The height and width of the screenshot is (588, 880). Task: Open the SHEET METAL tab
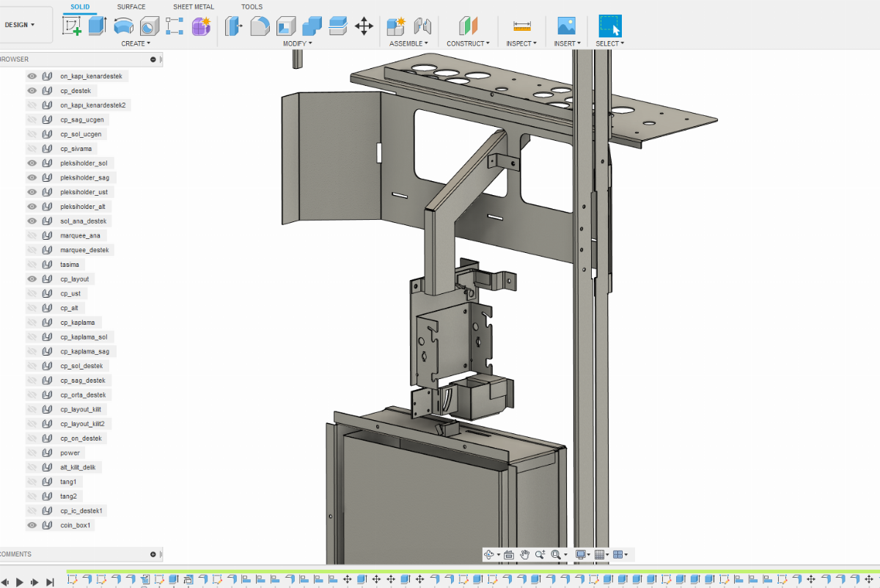pyautogui.click(x=194, y=7)
